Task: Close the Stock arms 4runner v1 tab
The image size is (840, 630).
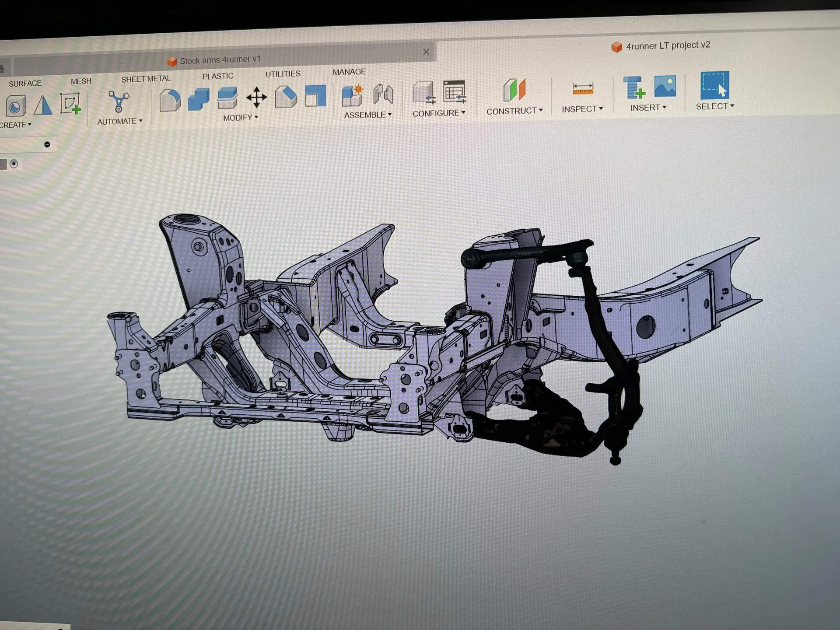Action: 426,52
